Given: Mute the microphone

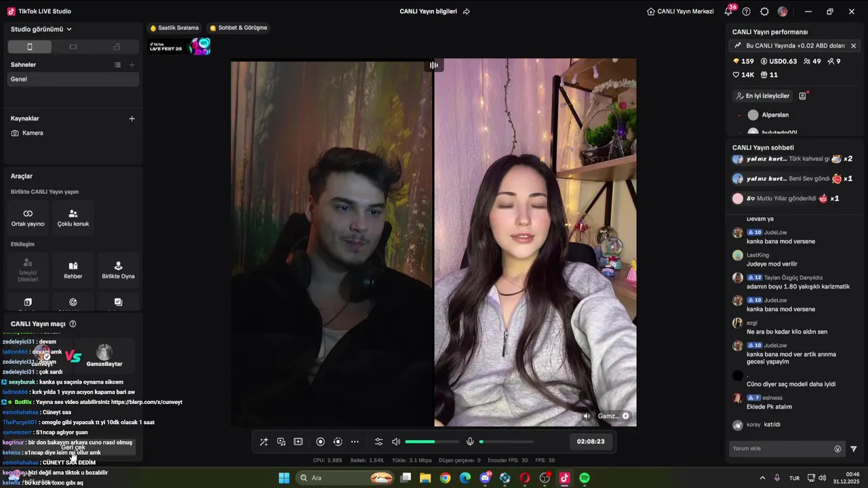Looking at the screenshot, I should pyautogui.click(x=470, y=442).
